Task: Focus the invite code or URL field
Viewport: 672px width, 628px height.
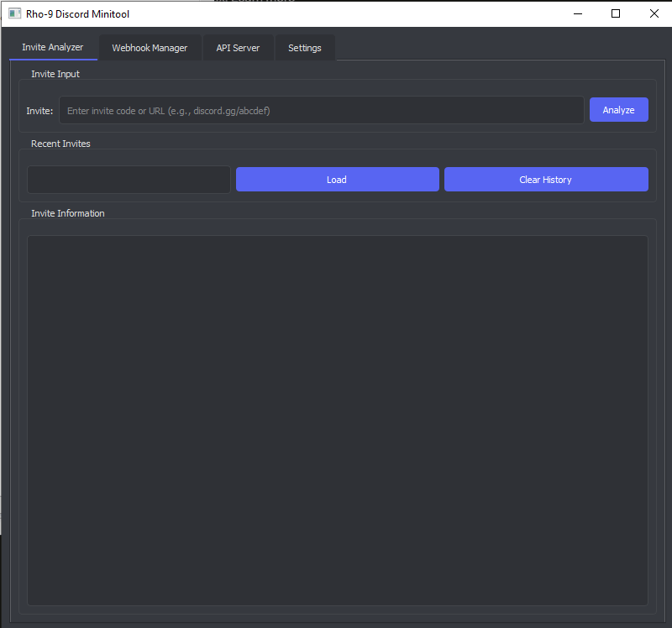Action: coord(322,111)
